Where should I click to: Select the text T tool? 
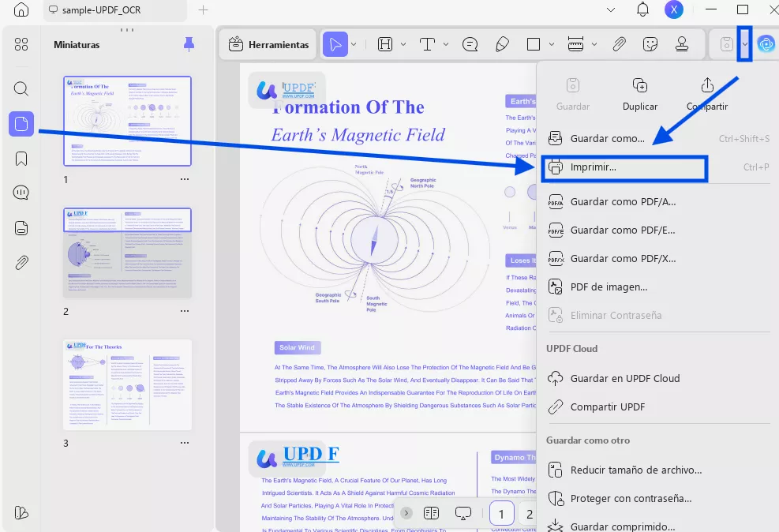click(x=427, y=44)
